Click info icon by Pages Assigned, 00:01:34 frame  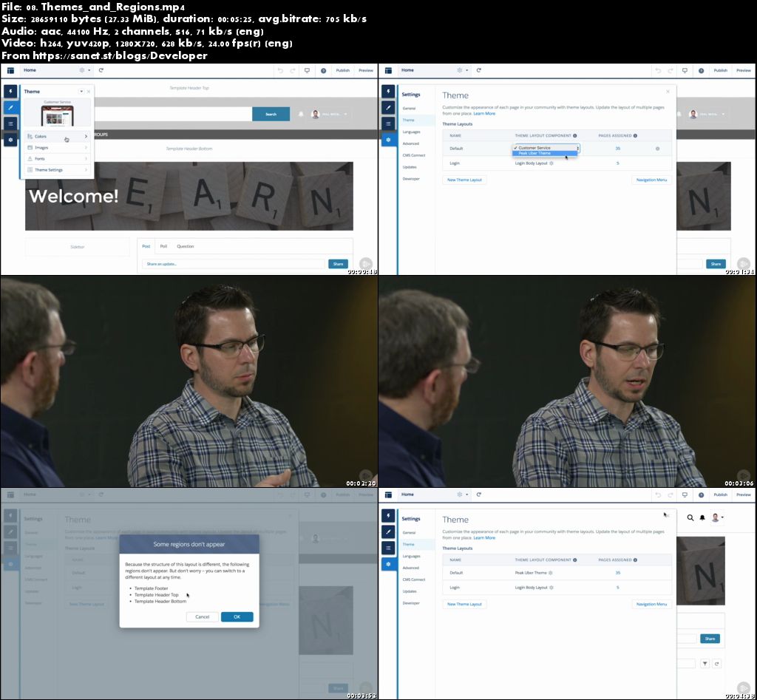point(635,136)
